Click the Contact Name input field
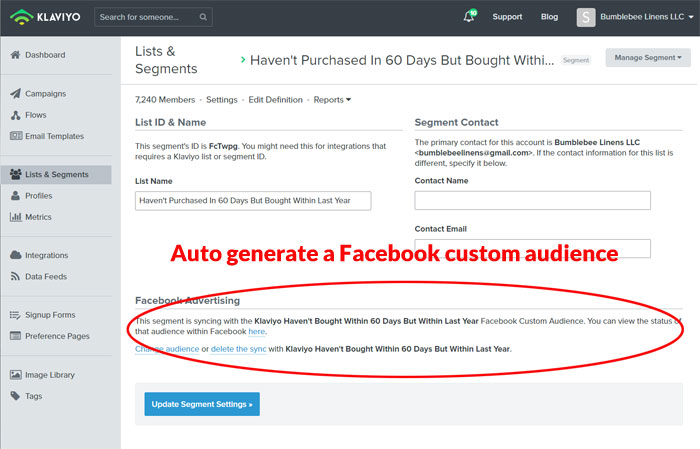The image size is (700, 449). tap(532, 200)
